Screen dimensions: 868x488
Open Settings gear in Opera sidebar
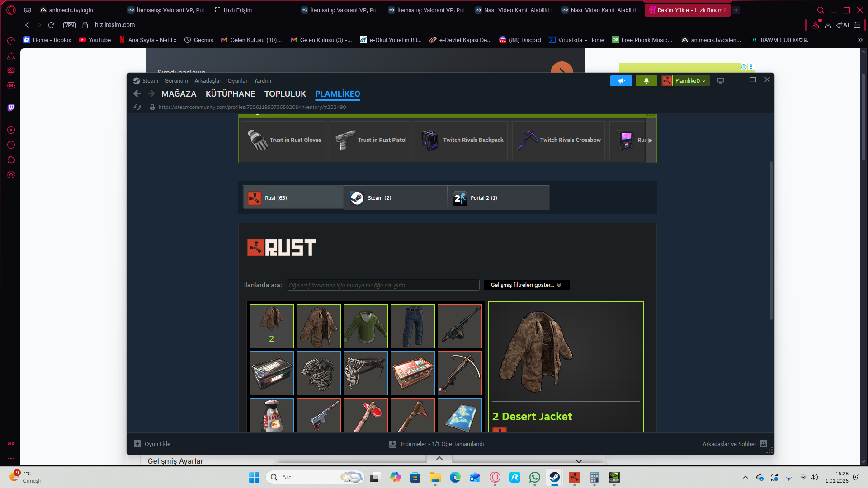(11, 175)
